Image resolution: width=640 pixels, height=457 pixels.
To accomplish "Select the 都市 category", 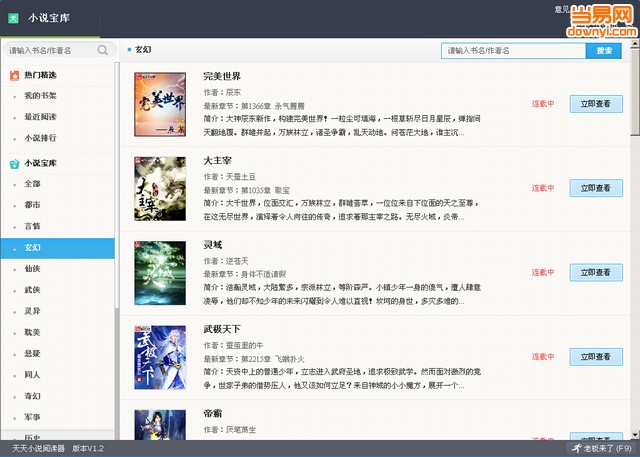I will [33, 205].
